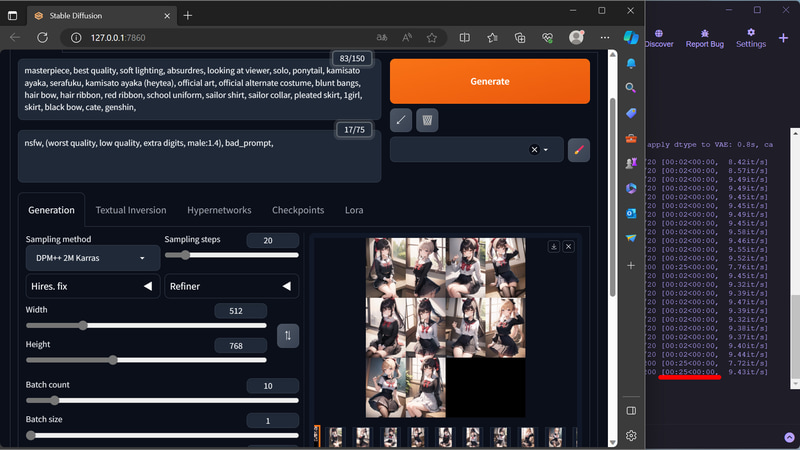Open browser essentials heart icon
This screenshot has width=800, height=450.
pos(547,38)
